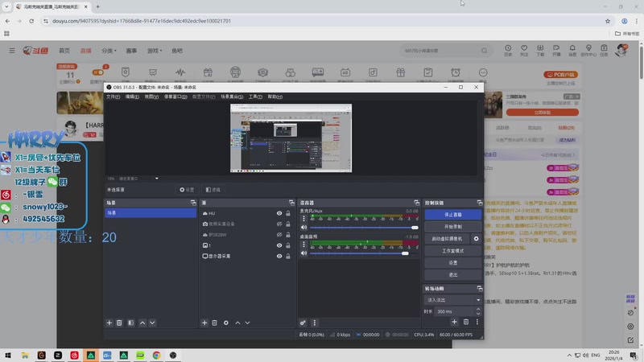This screenshot has width=644, height=362.
Task: Mute the 麦克风/Aux speaker icon
Action: [x=303, y=228]
